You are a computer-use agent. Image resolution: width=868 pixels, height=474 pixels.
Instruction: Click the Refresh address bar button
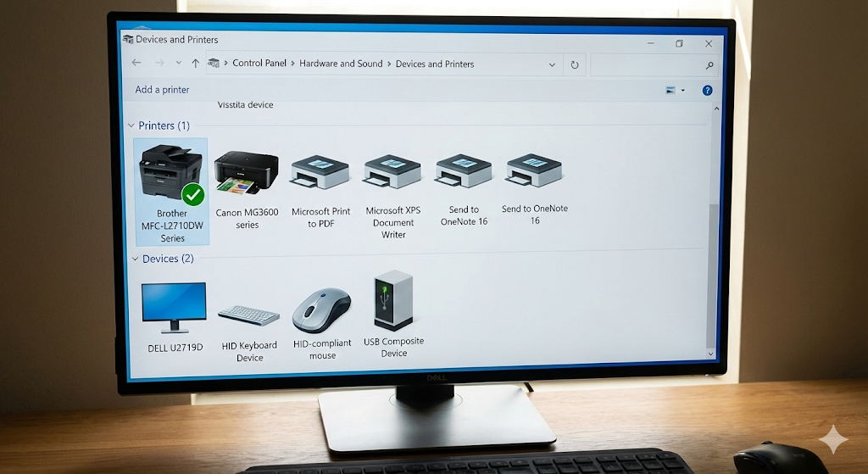pos(575,64)
